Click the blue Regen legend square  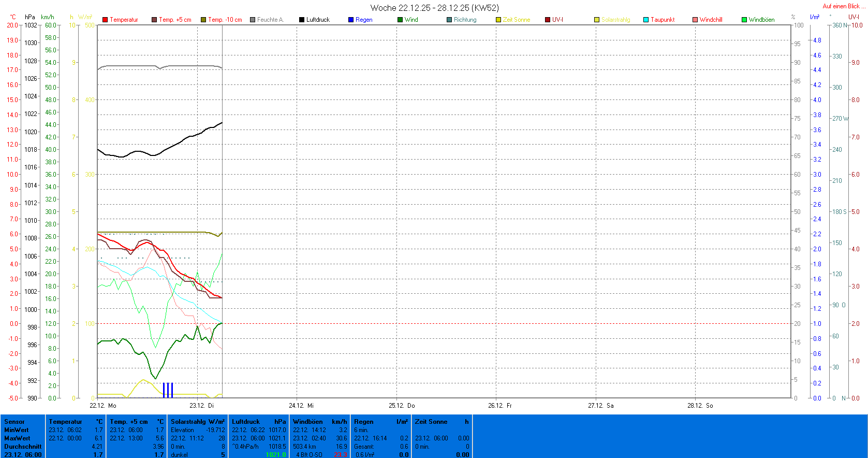tap(351, 20)
